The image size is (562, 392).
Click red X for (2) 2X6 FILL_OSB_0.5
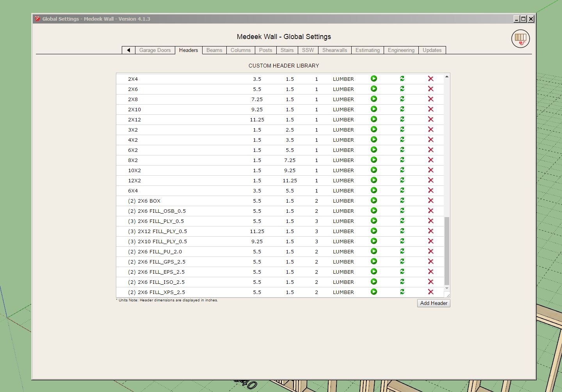[x=430, y=211]
